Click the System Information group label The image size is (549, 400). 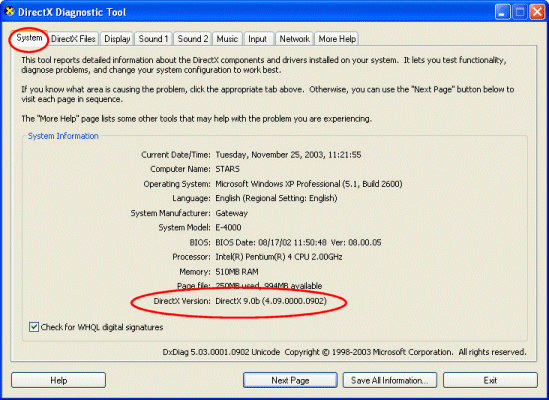(63, 136)
